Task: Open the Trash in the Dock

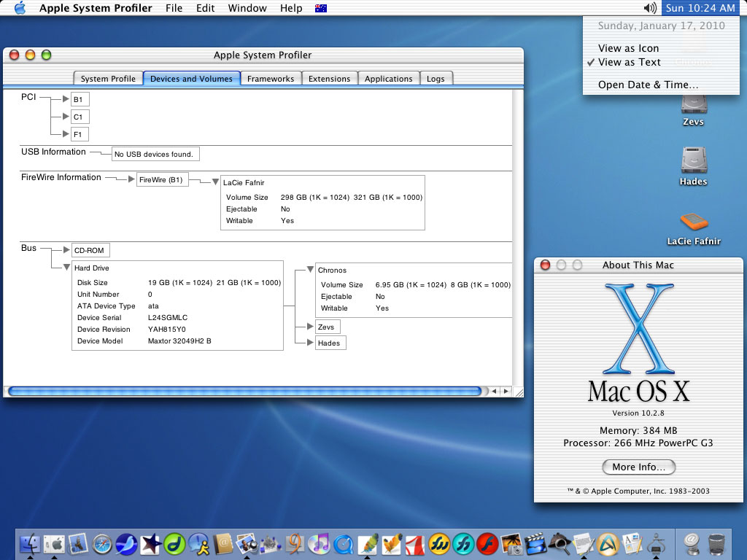Action: [716, 544]
